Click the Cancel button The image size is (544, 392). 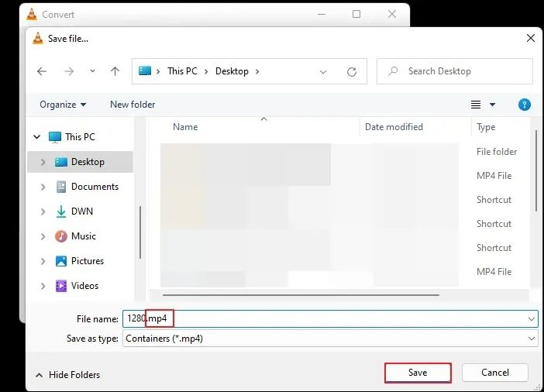(495, 373)
